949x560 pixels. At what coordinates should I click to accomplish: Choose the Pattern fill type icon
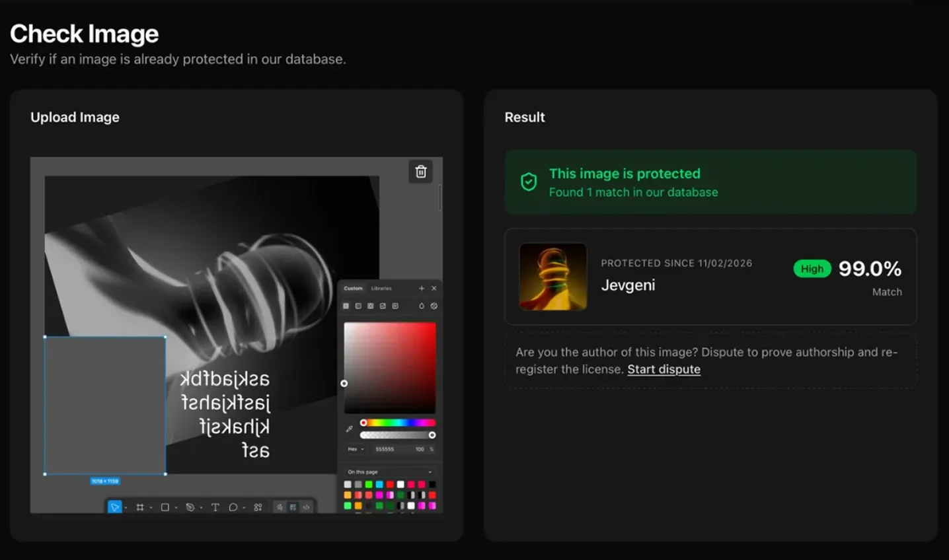(370, 306)
